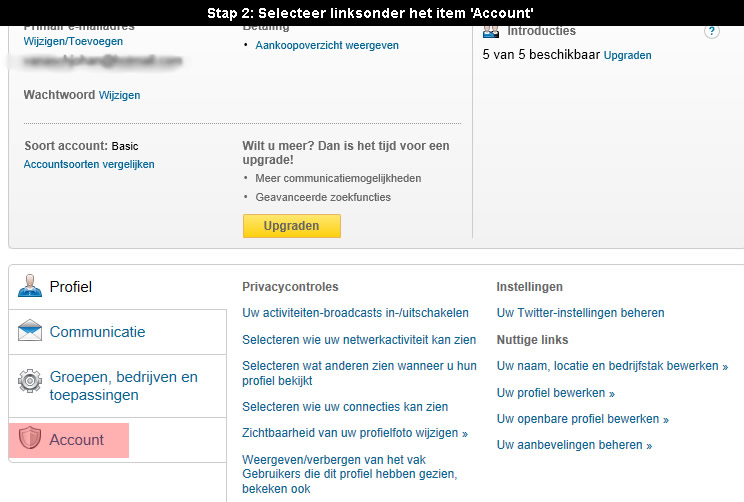Open Uw Twitter-instellingen beheren link
Viewport: 744px width, 502px height.
point(580,313)
